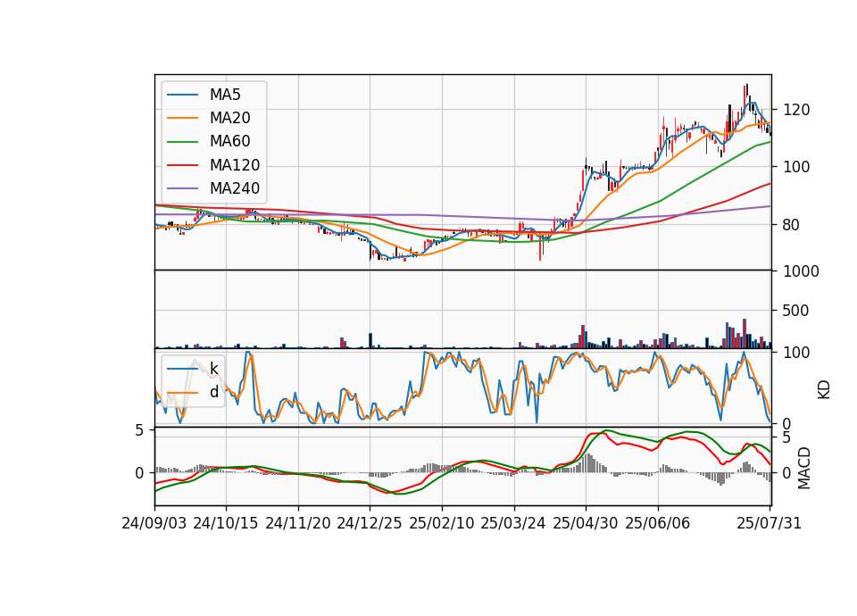Click the 24/12/25 date label
The image size is (857, 616).
[369, 523]
